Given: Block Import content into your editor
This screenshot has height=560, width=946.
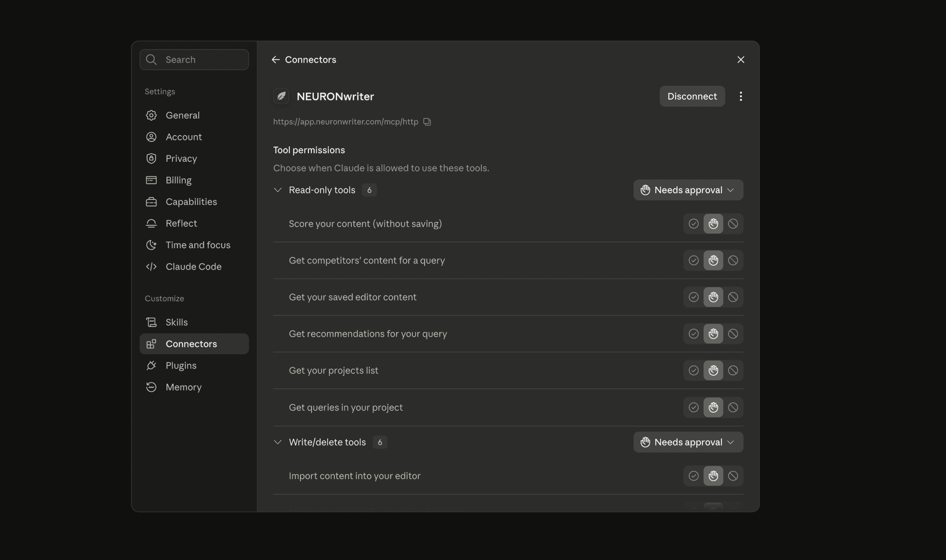Looking at the screenshot, I should (733, 476).
